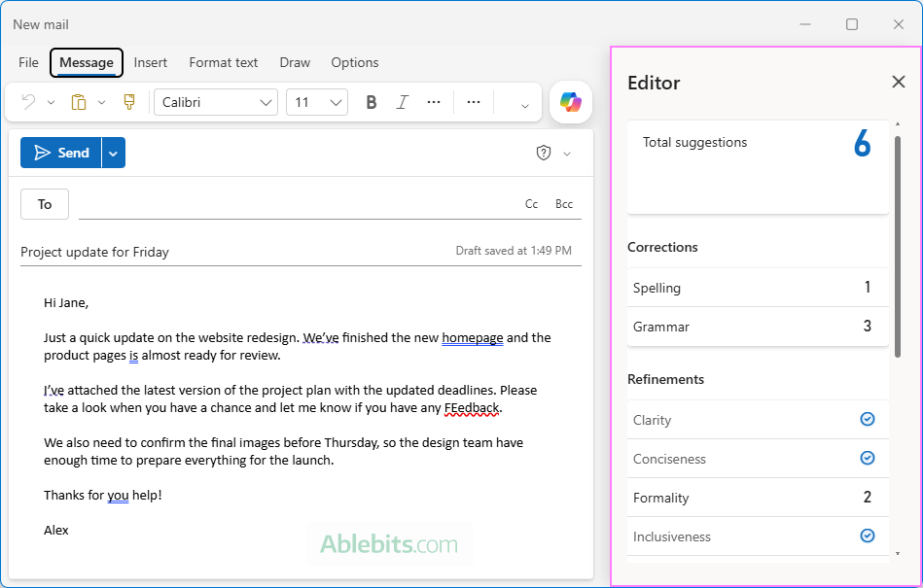Viewport: 923px width, 588px height.
Task: Maximize the New mail window
Action: 851,24
